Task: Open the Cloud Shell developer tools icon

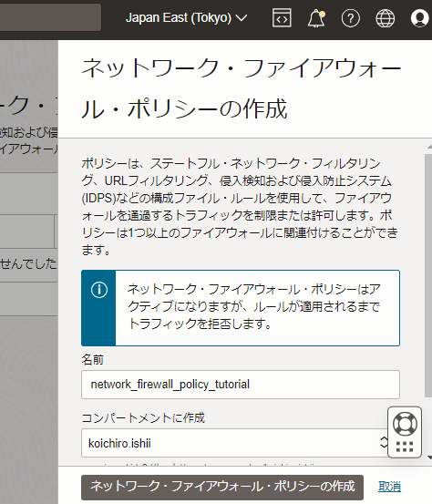Action: pyautogui.click(x=282, y=18)
